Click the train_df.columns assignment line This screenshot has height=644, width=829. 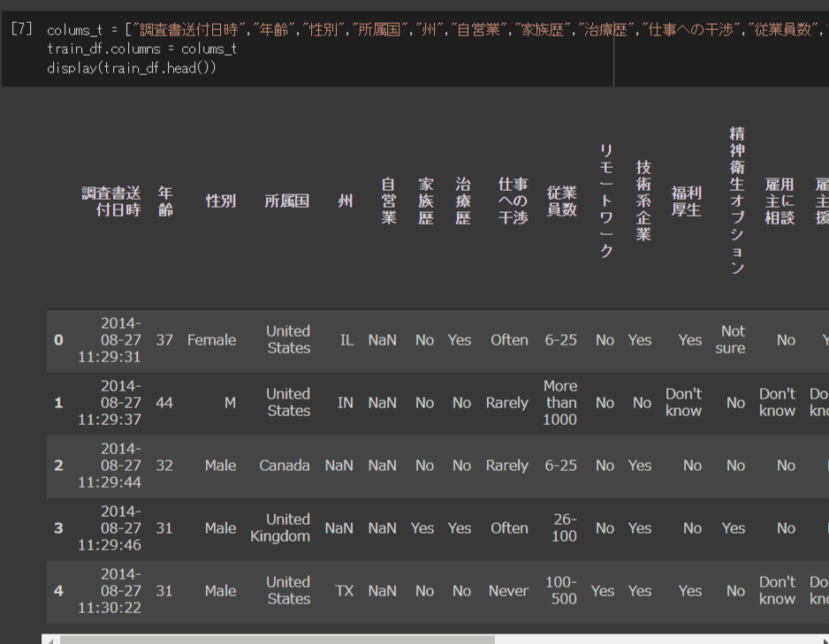(x=141, y=49)
